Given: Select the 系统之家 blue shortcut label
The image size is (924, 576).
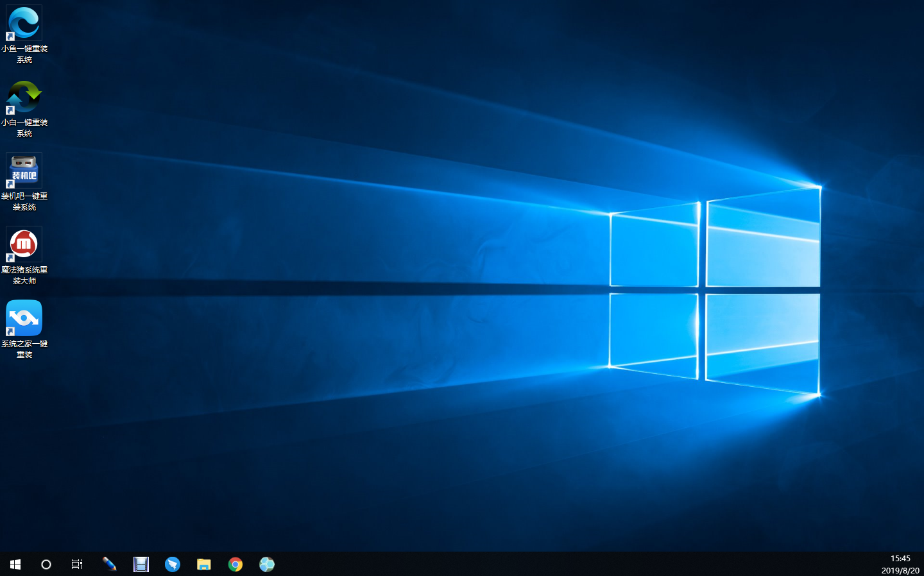Looking at the screenshot, I should [x=24, y=348].
